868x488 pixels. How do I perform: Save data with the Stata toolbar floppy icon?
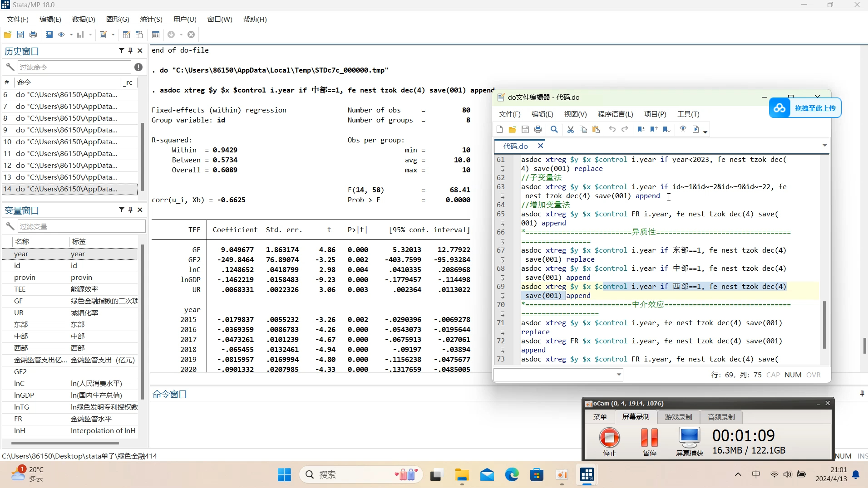20,34
